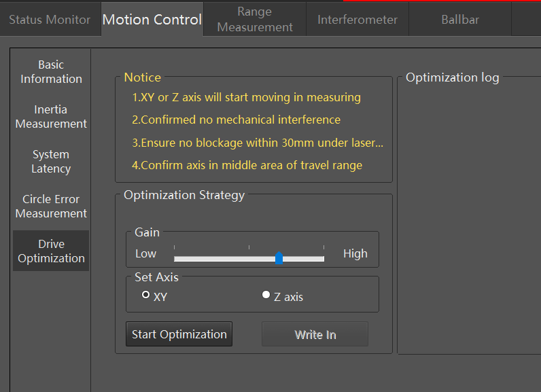This screenshot has height=392, width=541.
Task: Open Basic Information in the sidebar
Action: click(51, 72)
